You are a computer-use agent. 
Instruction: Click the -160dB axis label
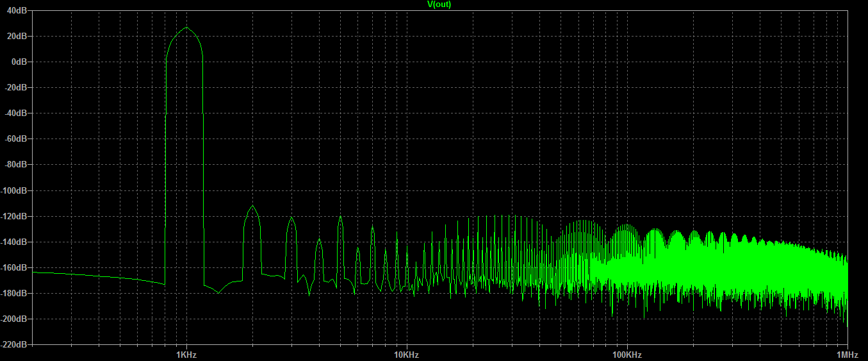tap(14, 267)
